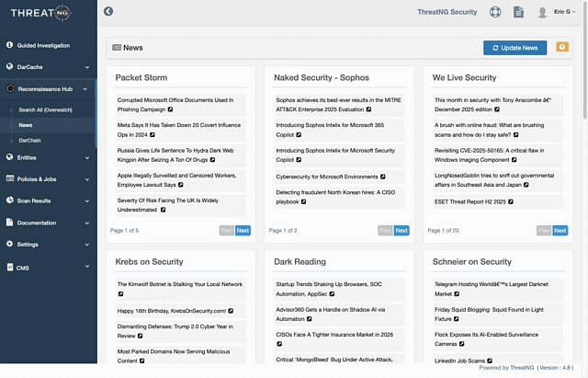Open external link icon for CISOs Face Tighter Insurance

279,344
